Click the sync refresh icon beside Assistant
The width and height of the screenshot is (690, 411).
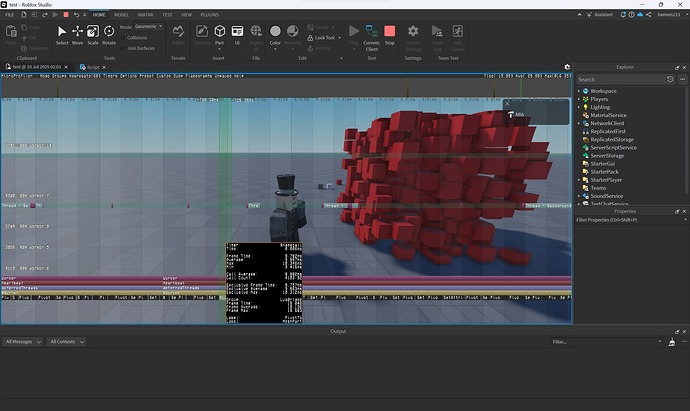(623, 15)
